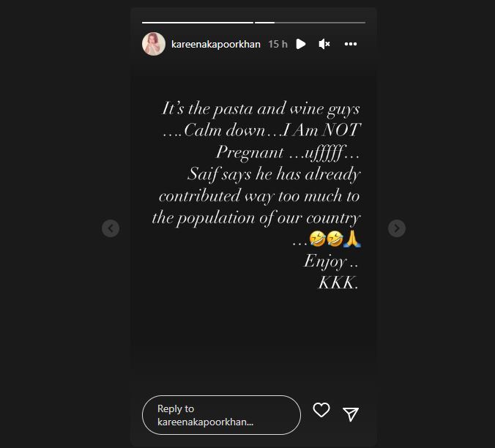Click the 15 h timestamp
Screen dimensions: 495x448
278,44
